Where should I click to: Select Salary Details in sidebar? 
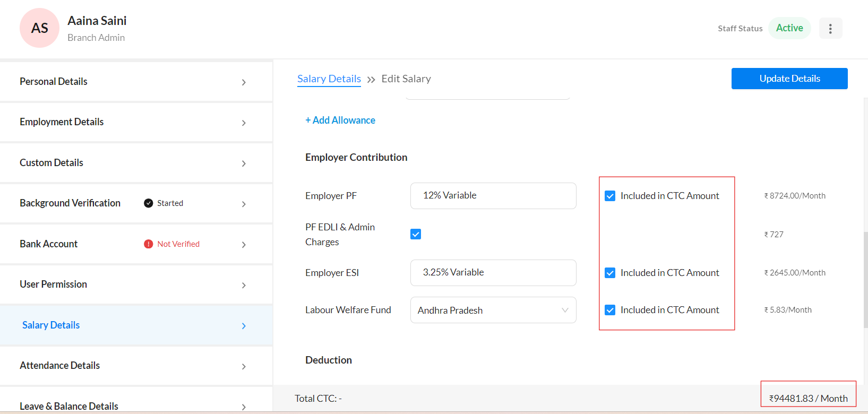(x=136, y=325)
